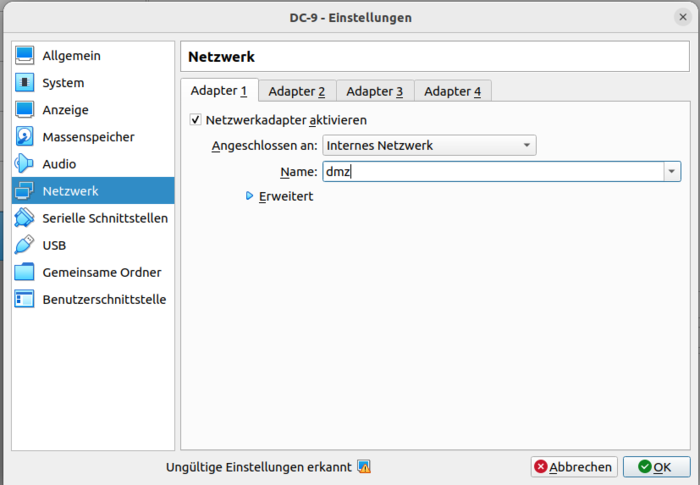Screen dimensions: 700x485
Task: Confirm settings with the OK button
Action: 656,467
